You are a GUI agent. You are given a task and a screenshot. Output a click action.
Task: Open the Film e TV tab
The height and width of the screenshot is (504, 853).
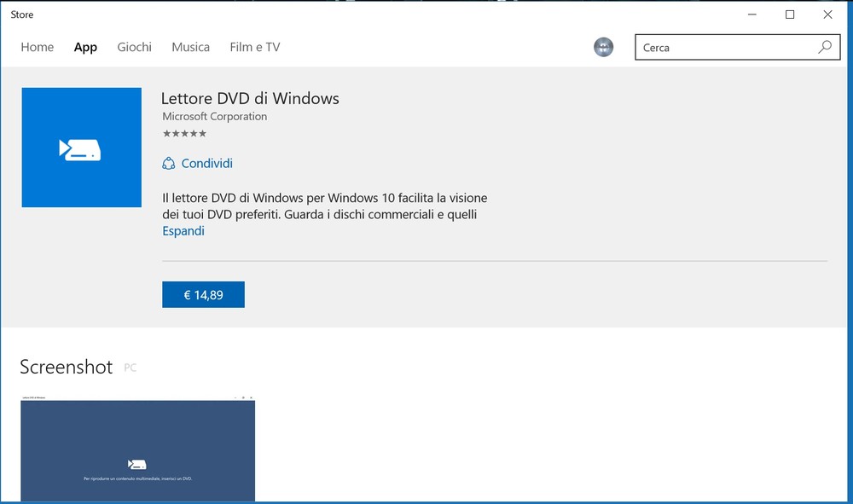pyautogui.click(x=254, y=47)
